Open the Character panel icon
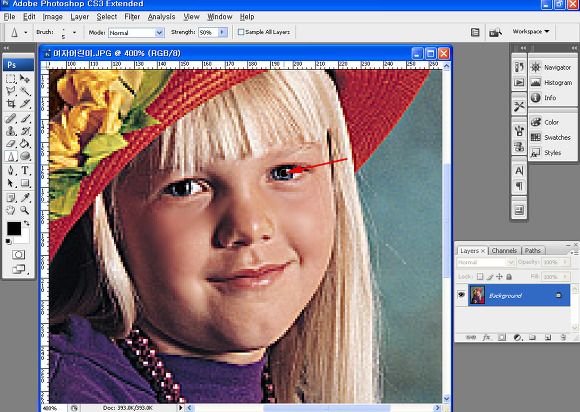This screenshot has height=412, width=580. point(519,170)
